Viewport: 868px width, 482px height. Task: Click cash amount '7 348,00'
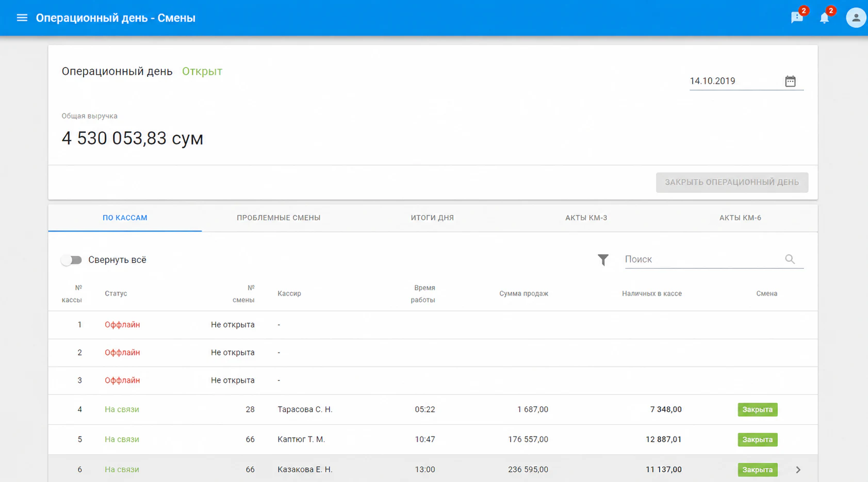(666, 409)
